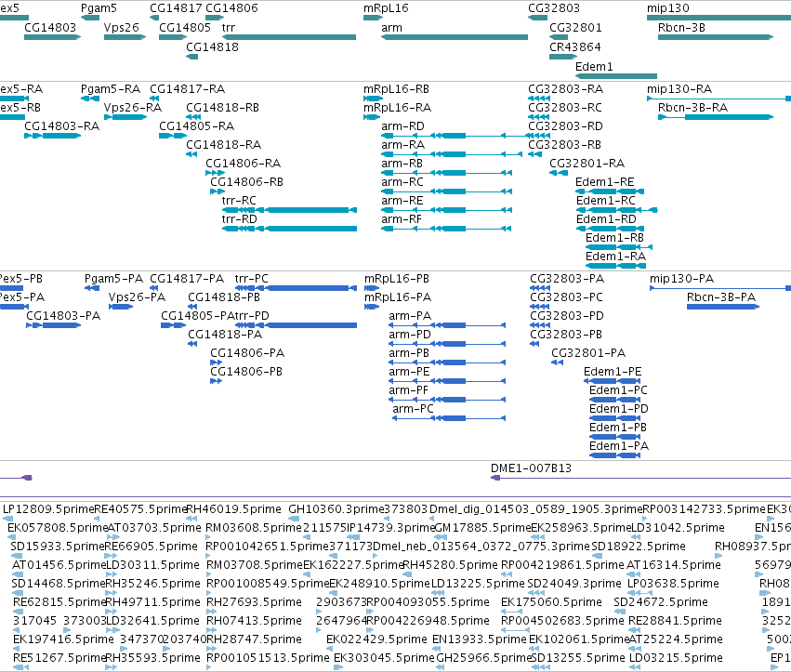Select EST label LD31042.5prime
791x672 pixels.
point(678,527)
